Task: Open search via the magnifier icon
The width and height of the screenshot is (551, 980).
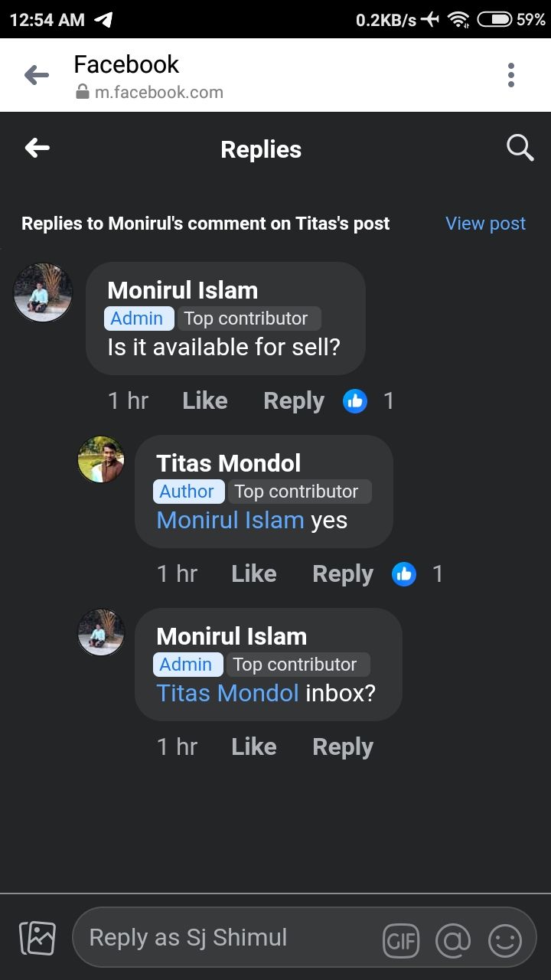Action: pyautogui.click(x=520, y=148)
